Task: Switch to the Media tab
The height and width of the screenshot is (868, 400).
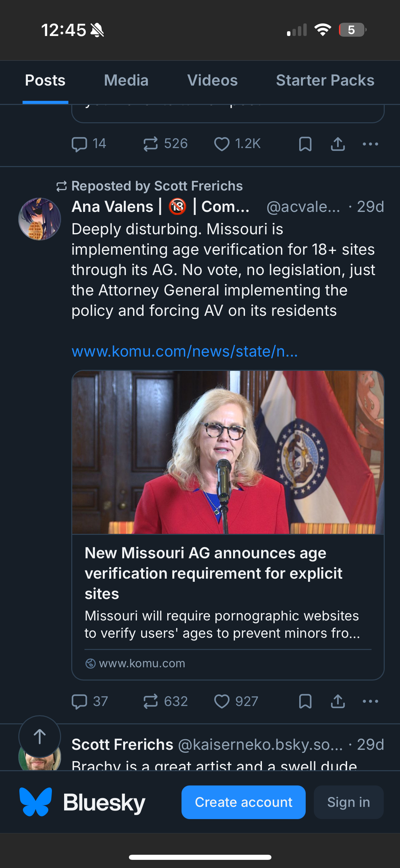Action: 126,81
